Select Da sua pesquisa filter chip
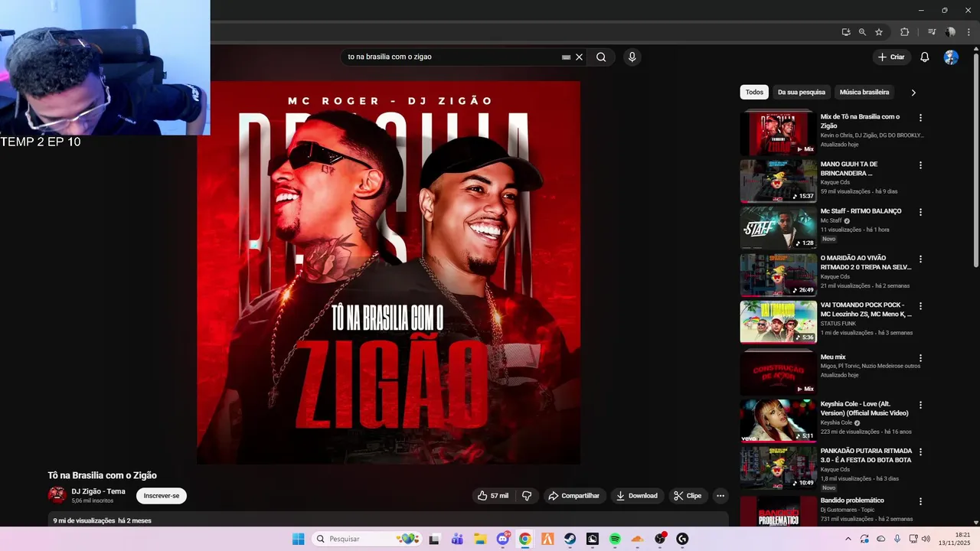This screenshot has height=551, width=980. pyautogui.click(x=802, y=92)
